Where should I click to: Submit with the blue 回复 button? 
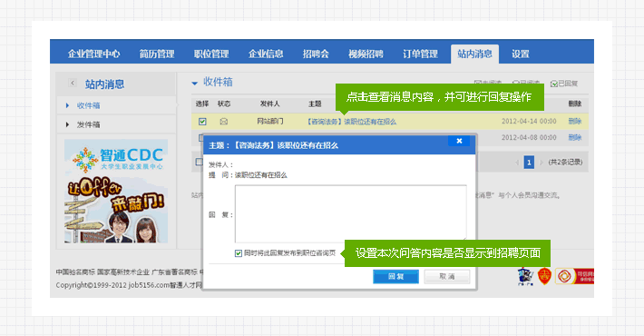[x=396, y=276]
